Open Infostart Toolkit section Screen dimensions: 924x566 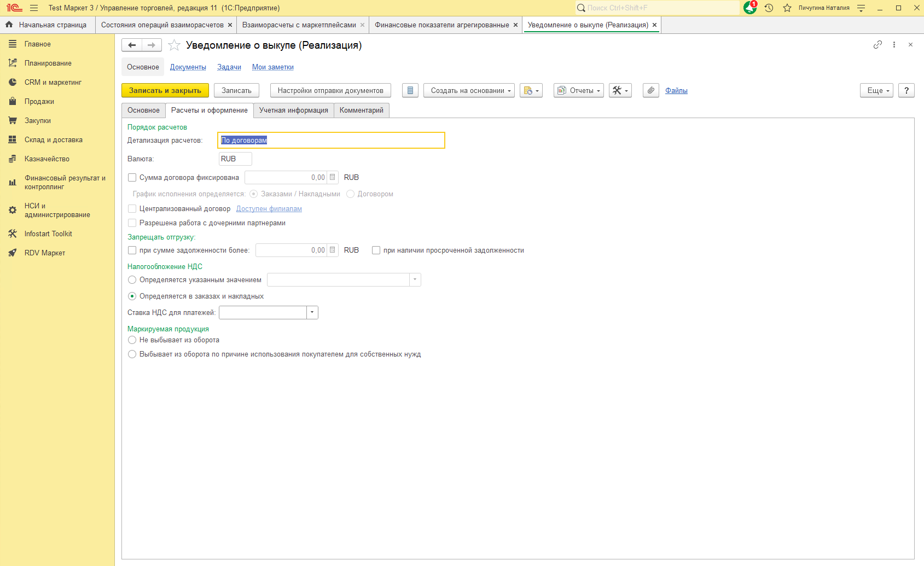[48, 234]
